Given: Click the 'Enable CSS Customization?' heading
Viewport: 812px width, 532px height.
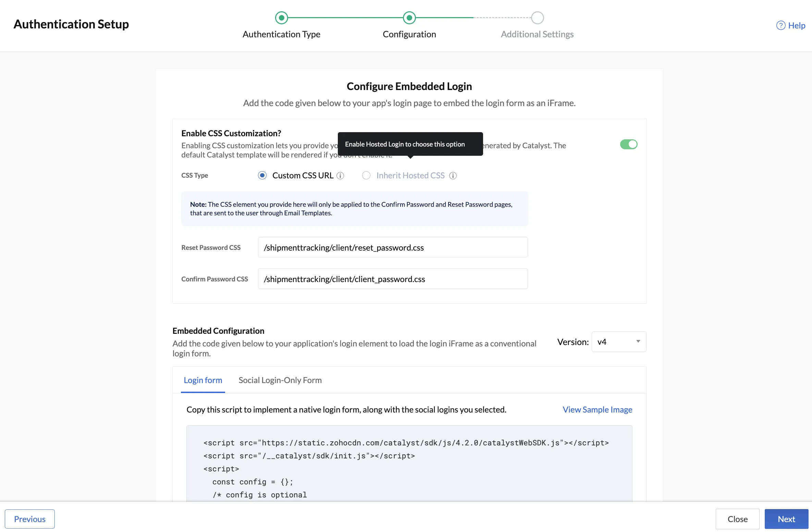Looking at the screenshot, I should [x=231, y=133].
